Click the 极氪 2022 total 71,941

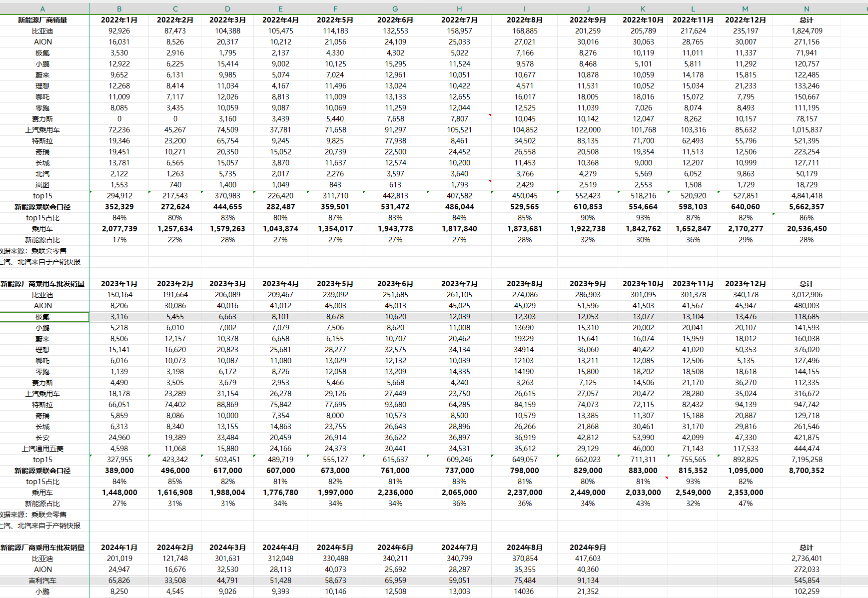(807, 53)
